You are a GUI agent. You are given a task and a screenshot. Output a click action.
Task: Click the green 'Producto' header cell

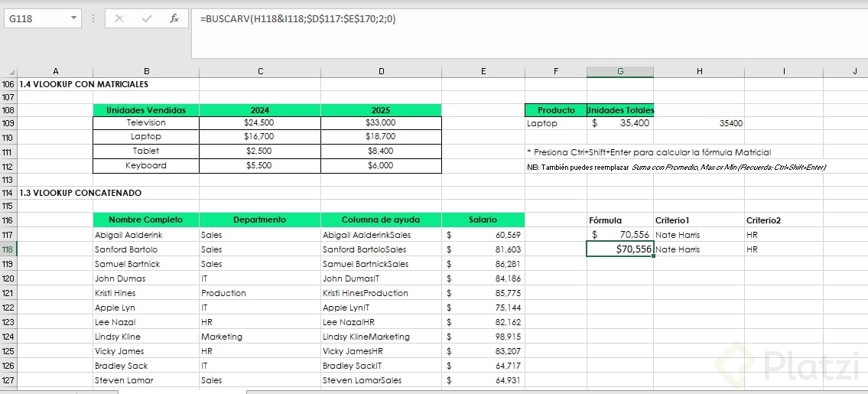pyautogui.click(x=556, y=109)
